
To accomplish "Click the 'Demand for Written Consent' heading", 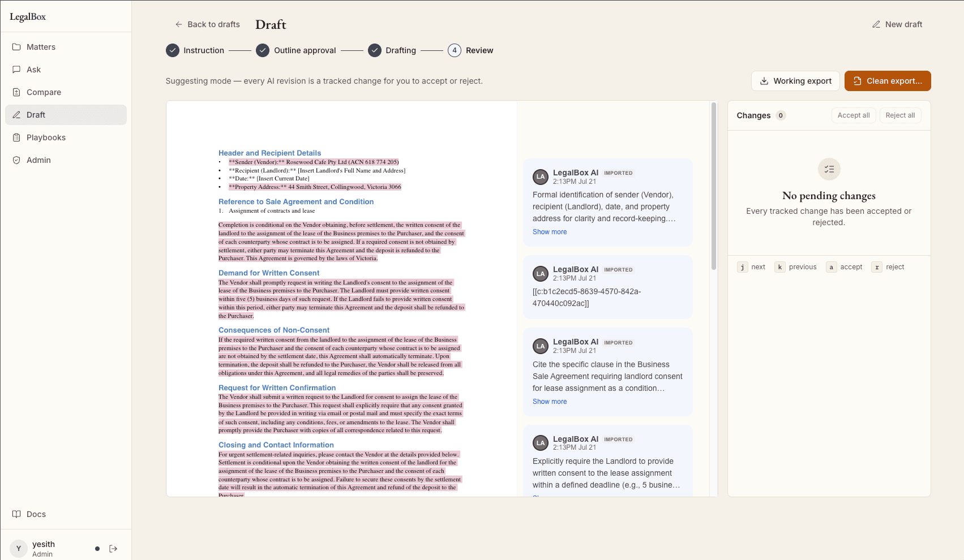I will (269, 273).
